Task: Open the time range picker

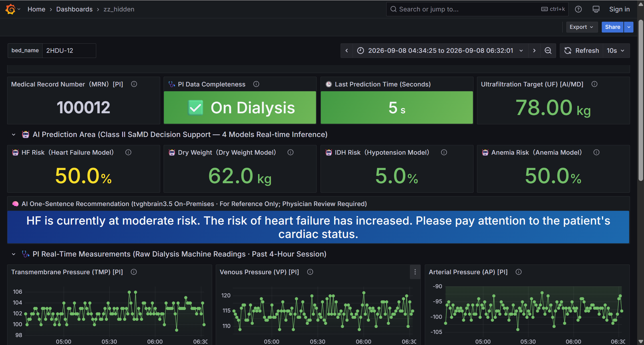Action: pos(440,51)
